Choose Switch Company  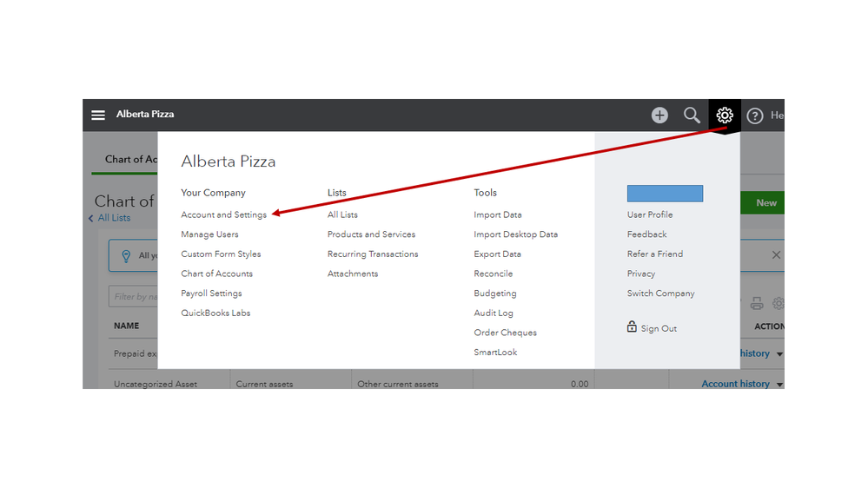[x=661, y=293]
